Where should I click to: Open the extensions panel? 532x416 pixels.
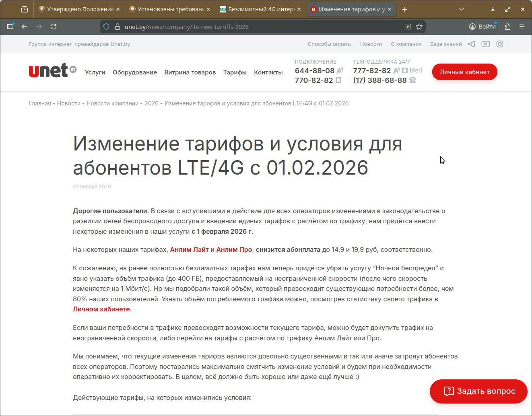pos(507,27)
